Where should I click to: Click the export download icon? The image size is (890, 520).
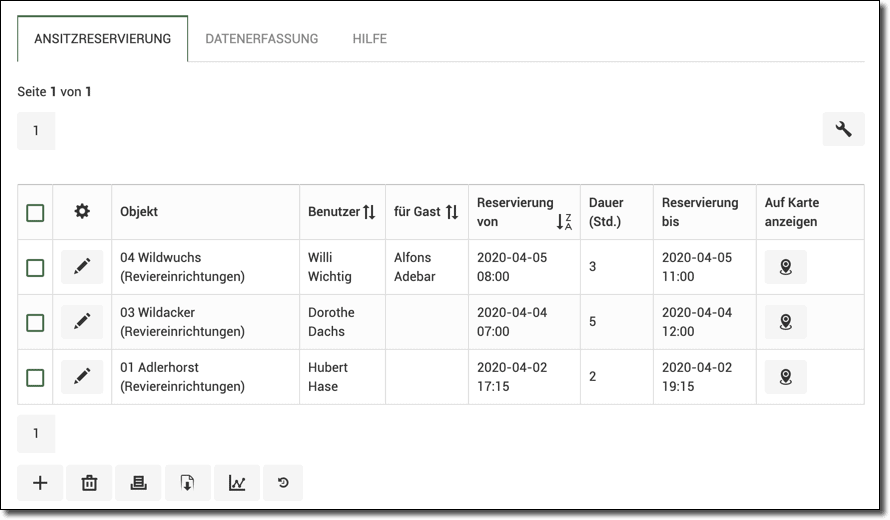(187, 483)
